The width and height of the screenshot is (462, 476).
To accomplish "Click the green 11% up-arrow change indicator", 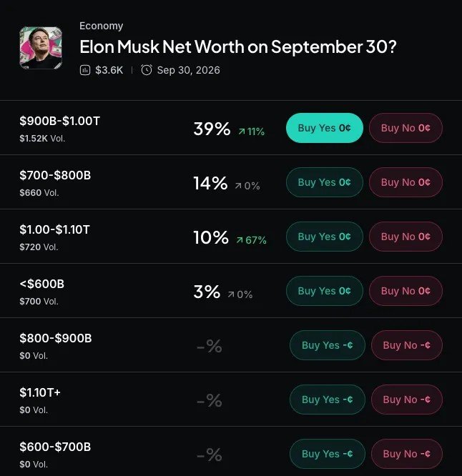I will click(251, 132).
